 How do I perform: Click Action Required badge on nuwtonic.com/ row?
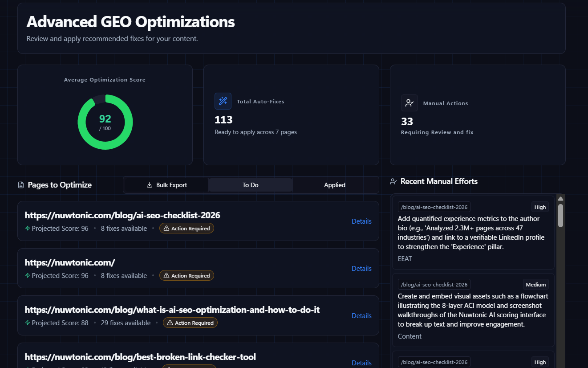187,275
